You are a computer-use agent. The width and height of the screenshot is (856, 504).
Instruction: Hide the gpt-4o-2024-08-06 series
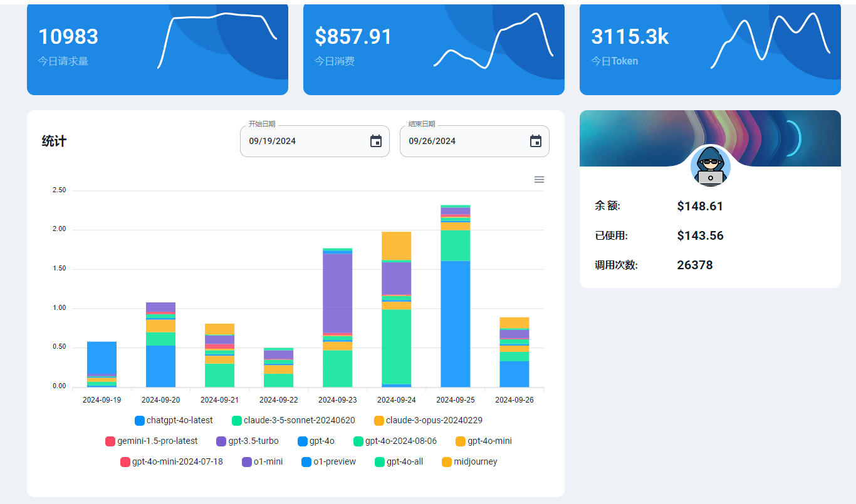click(395, 441)
